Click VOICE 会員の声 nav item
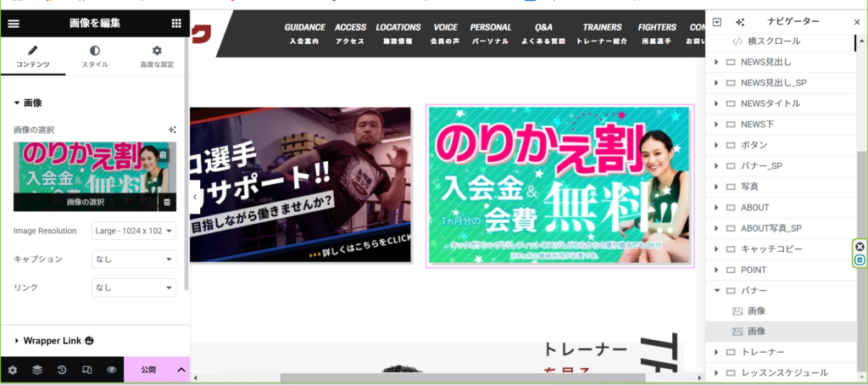The height and width of the screenshot is (385, 868). pyautogui.click(x=445, y=33)
